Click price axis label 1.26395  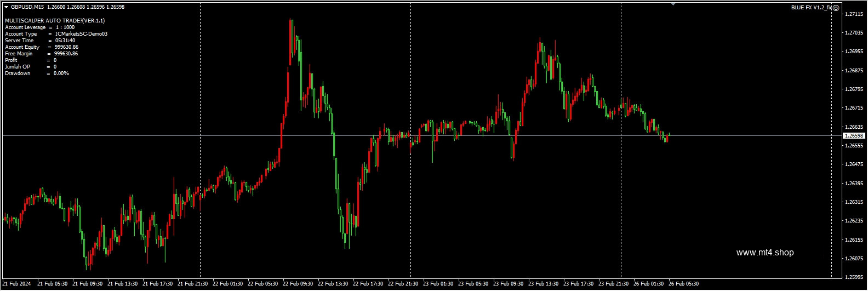(855, 183)
